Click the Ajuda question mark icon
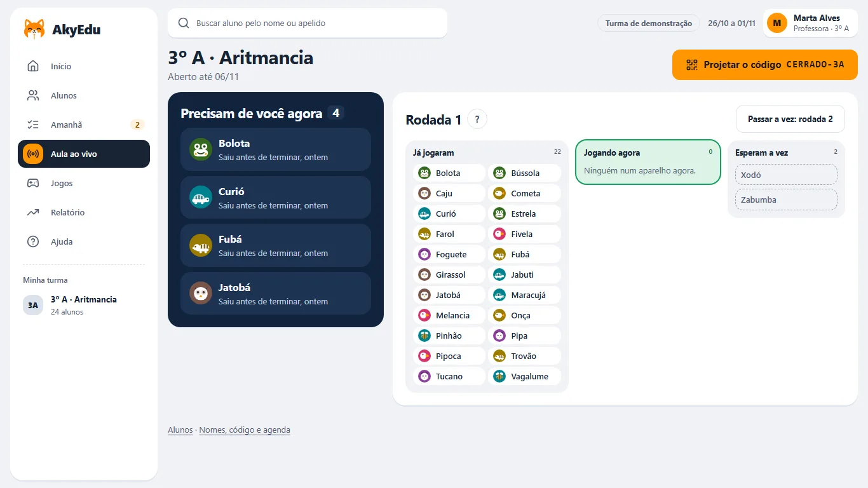 (x=33, y=241)
